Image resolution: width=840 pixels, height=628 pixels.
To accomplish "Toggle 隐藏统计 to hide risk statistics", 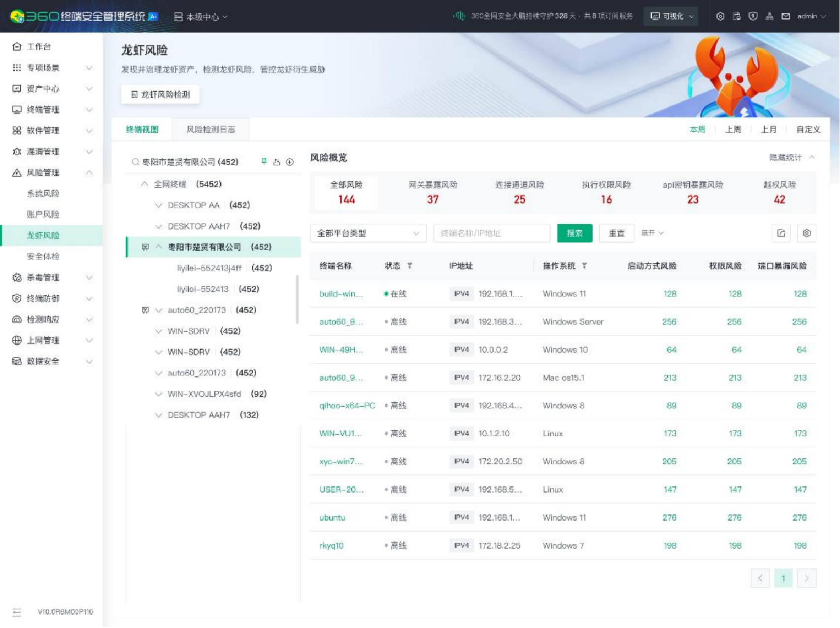I will click(791, 157).
